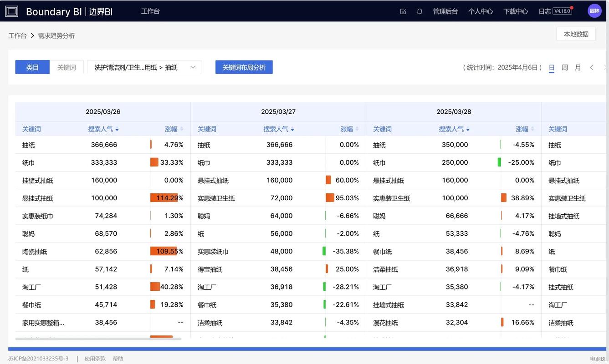Screen dimensions: 609x364
Task: Open the 使用条款 footer link
Action: click(94, 358)
